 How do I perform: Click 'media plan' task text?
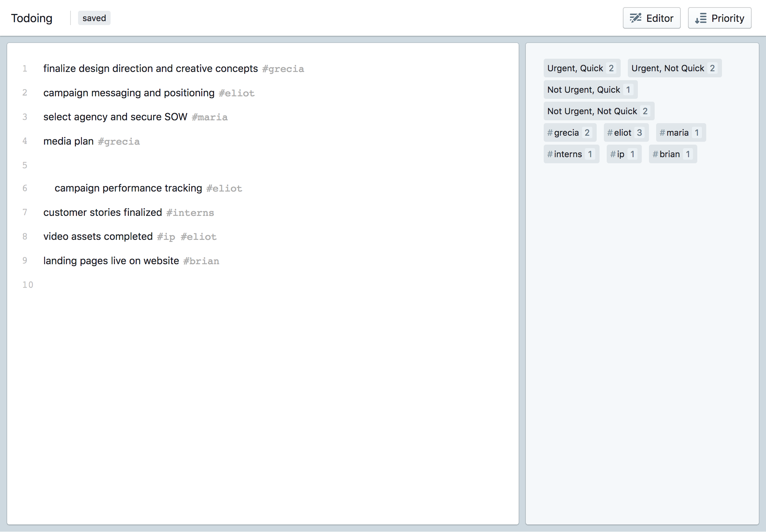tap(68, 141)
